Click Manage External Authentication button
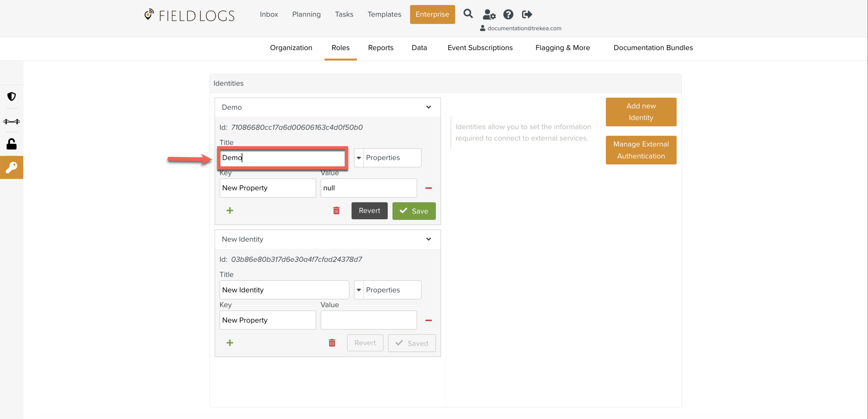The height and width of the screenshot is (419, 868). (641, 150)
